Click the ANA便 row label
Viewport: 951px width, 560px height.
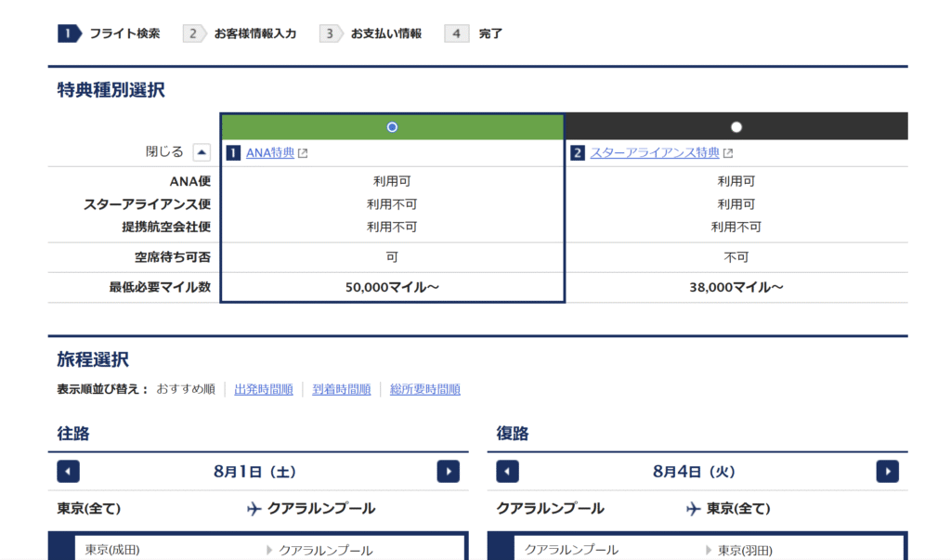pos(189,181)
